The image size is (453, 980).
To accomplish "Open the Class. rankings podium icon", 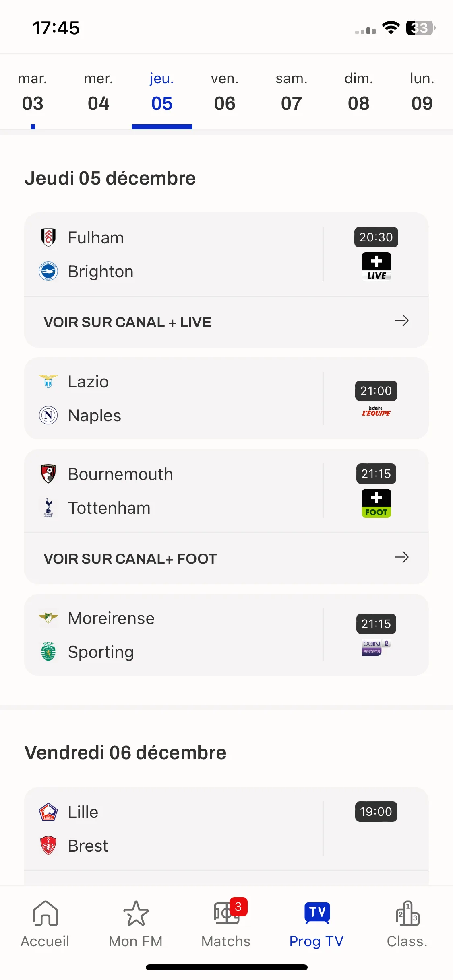I will 407,914.
